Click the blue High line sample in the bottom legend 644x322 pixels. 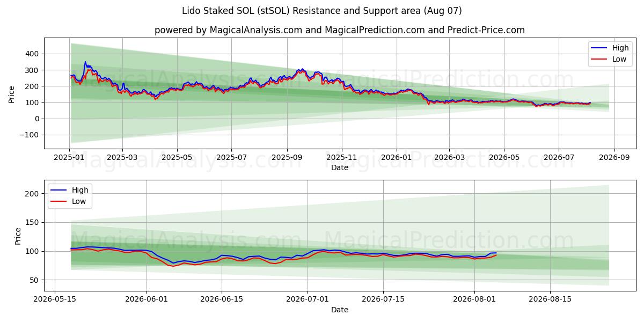point(58,191)
